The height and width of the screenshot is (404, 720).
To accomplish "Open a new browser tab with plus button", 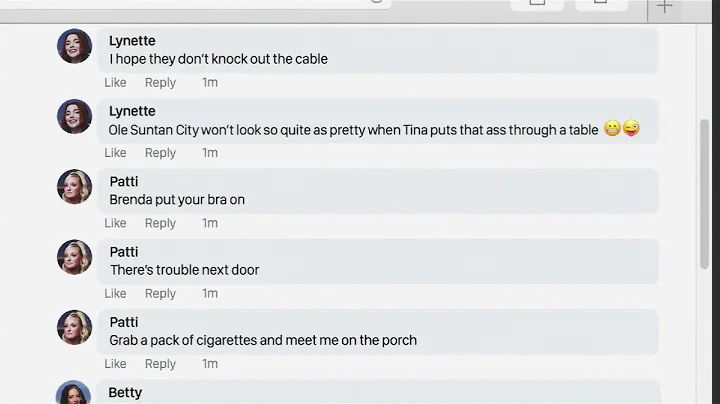I will click(664, 8).
